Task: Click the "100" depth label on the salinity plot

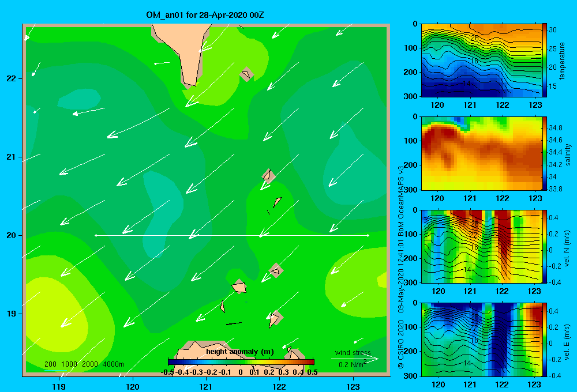Action: pyautogui.click(x=411, y=141)
